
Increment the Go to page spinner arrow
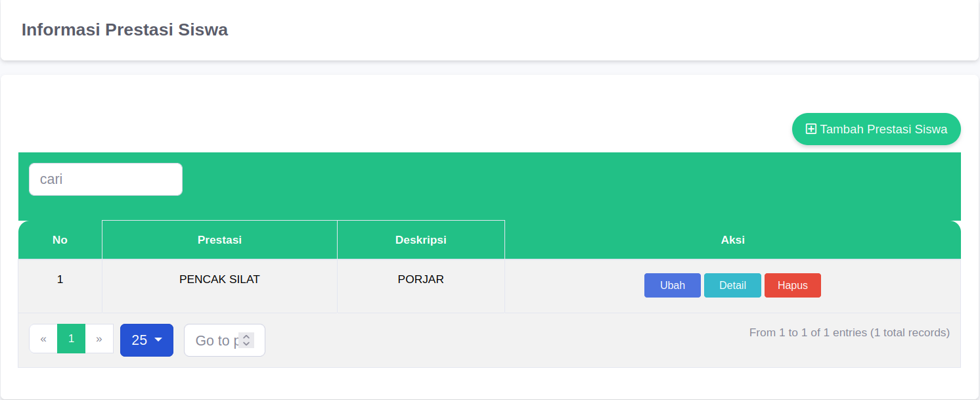(x=246, y=336)
